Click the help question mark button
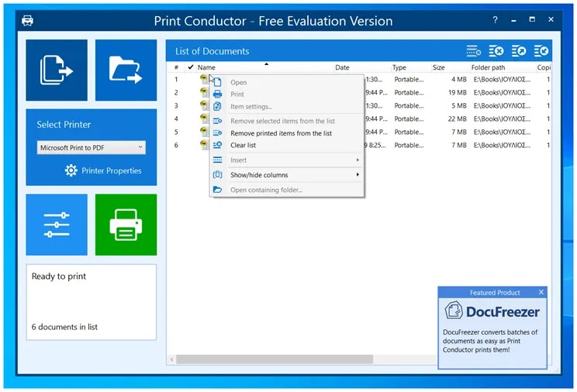Image resolution: width=577 pixels, height=392 pixels. pos(496,20)
